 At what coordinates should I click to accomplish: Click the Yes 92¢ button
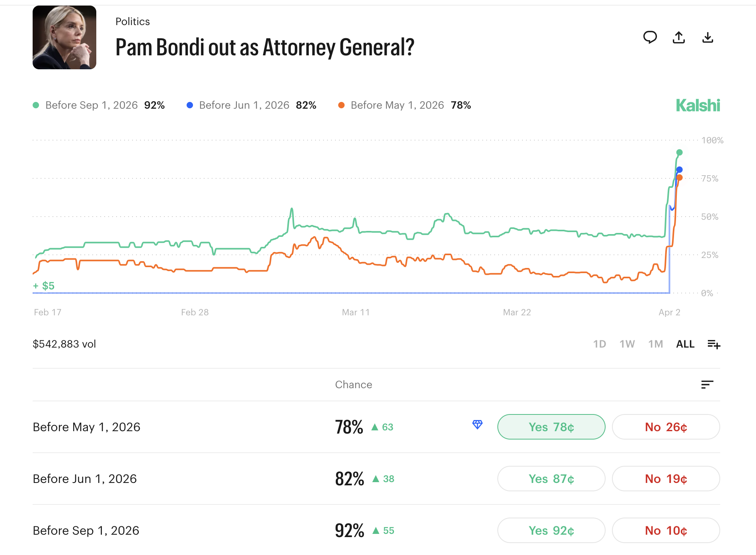[x=551, y=530]
